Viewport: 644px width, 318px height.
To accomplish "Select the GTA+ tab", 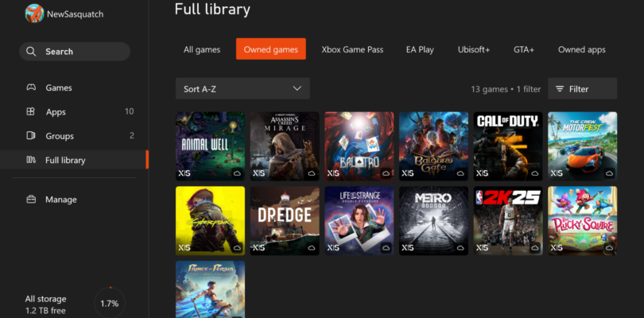I will (x=524, y=50).
